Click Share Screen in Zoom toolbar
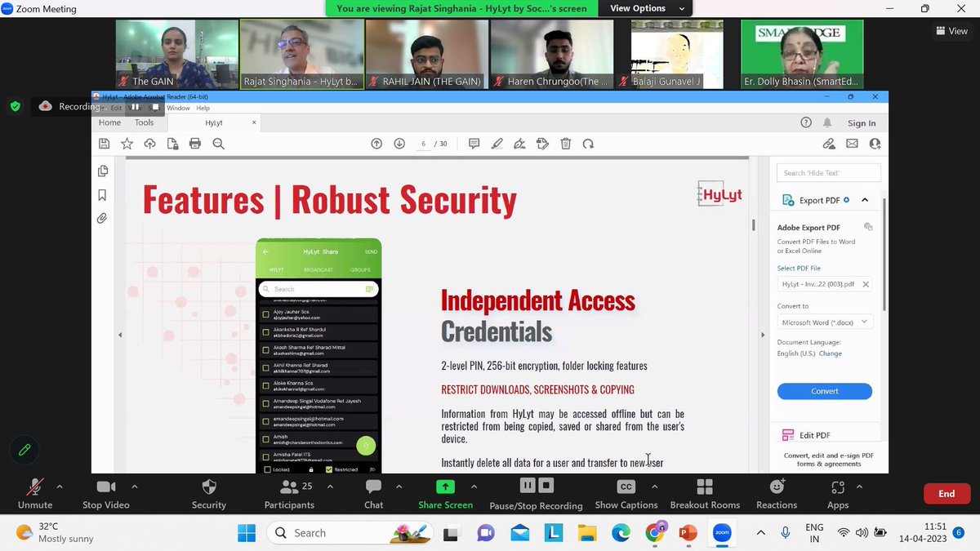Screen dimensions: 980x551 click(x=445, y=494)
